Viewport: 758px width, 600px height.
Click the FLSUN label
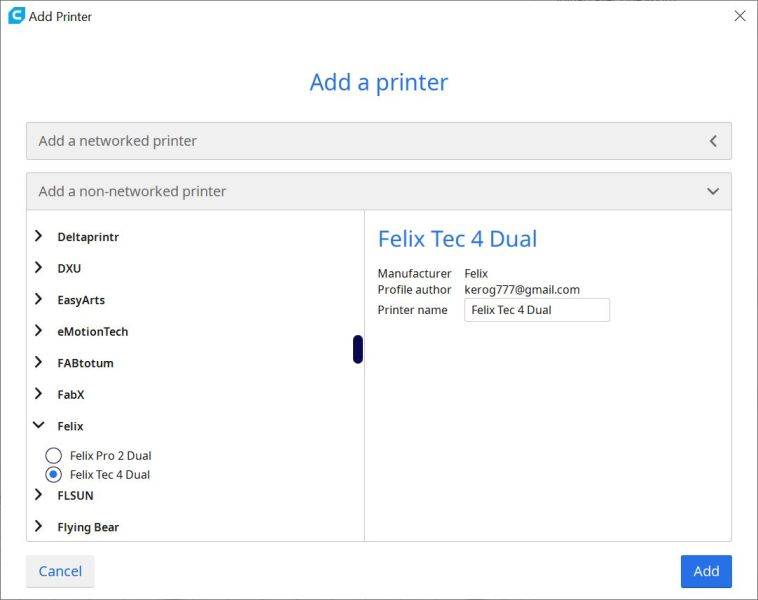pos(75,496)
